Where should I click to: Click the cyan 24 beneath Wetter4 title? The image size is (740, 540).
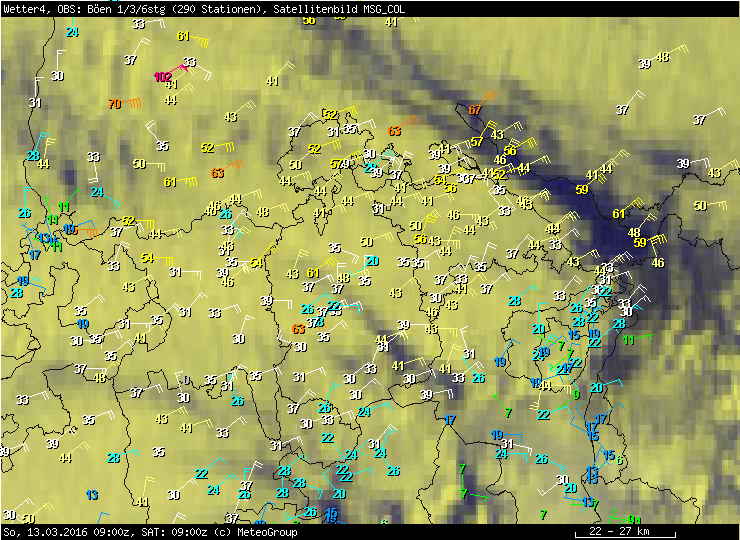pos(72,32)
